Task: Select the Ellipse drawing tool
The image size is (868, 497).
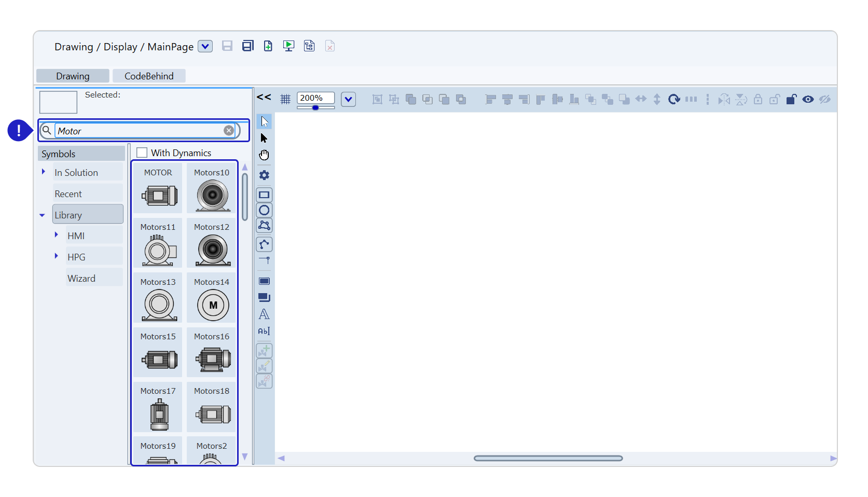Action: coord(264,210)
